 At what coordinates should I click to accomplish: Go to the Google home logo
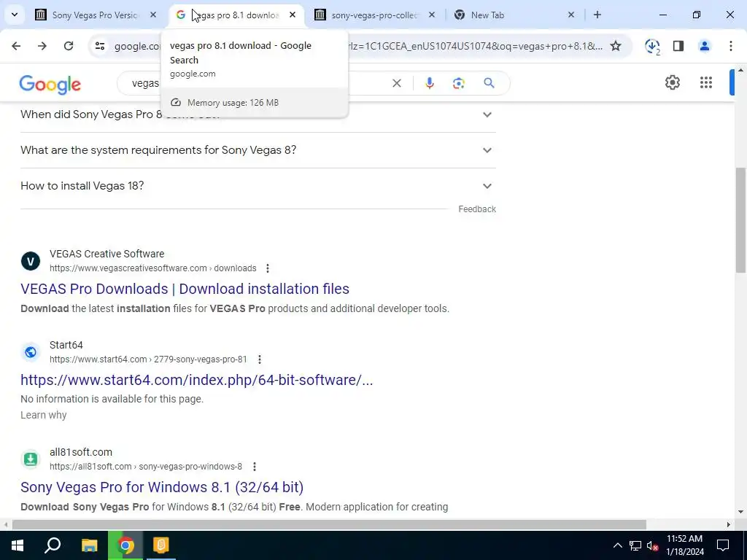point(50,85)
